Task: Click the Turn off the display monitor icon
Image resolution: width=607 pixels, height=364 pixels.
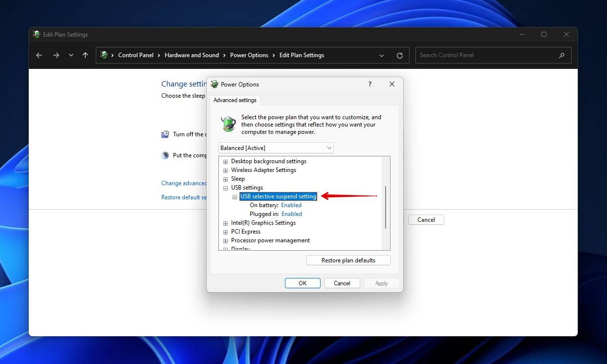Action: click(166, 134)
